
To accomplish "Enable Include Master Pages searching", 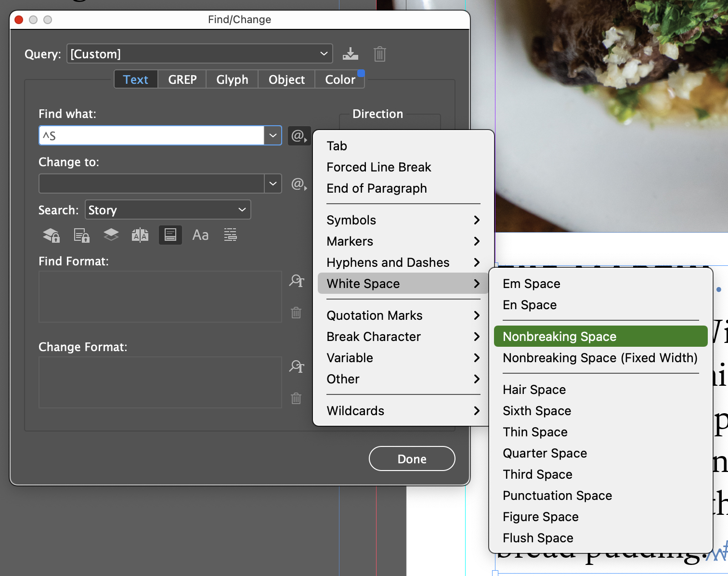I will [140, 235].
